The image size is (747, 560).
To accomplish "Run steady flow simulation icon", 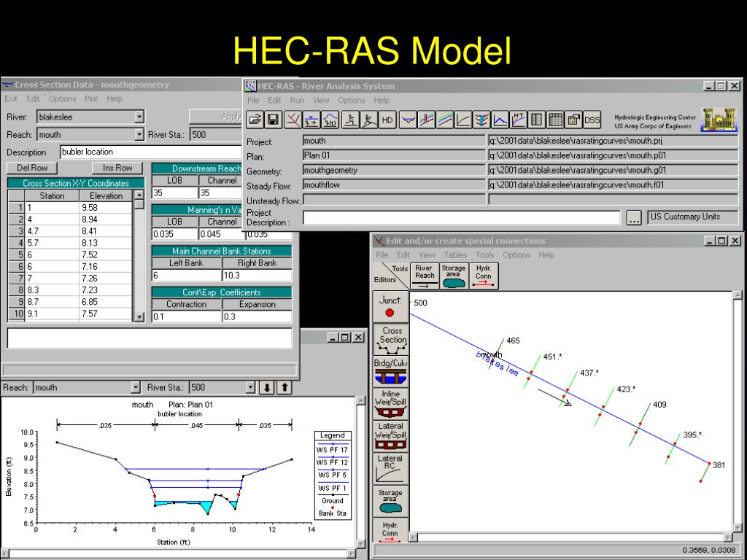I will tap(350, 120).
